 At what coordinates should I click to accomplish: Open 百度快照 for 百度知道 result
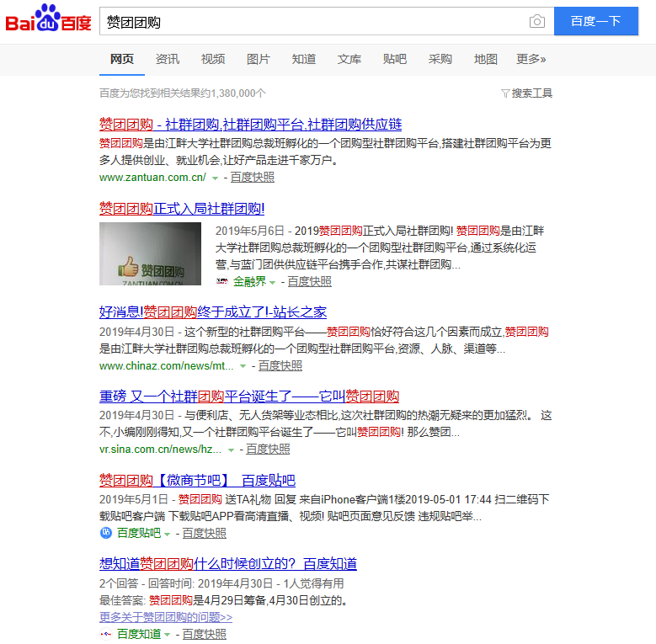[204, 634]
